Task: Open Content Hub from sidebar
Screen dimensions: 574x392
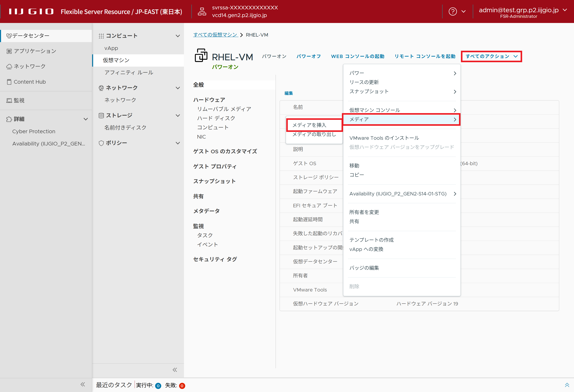Action: 30,82
